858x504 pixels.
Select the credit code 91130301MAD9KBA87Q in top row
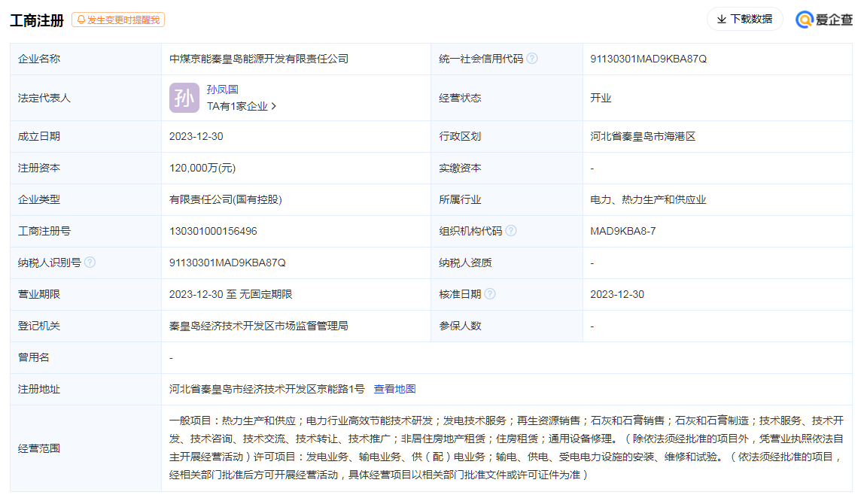click(x=649, y=59)
